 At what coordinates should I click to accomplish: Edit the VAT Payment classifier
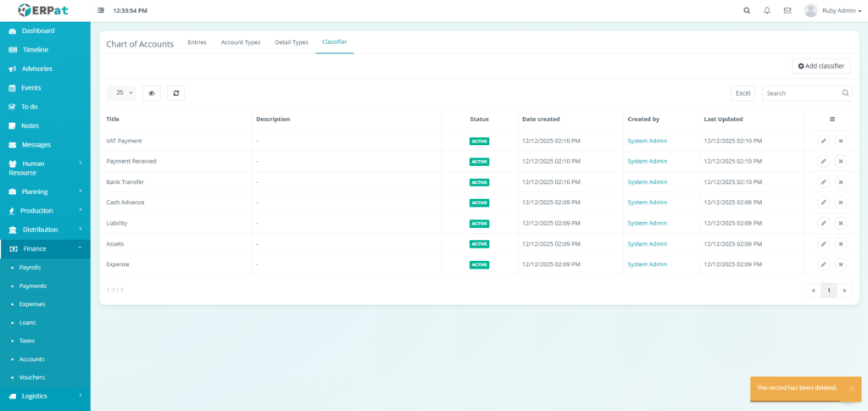823,141
